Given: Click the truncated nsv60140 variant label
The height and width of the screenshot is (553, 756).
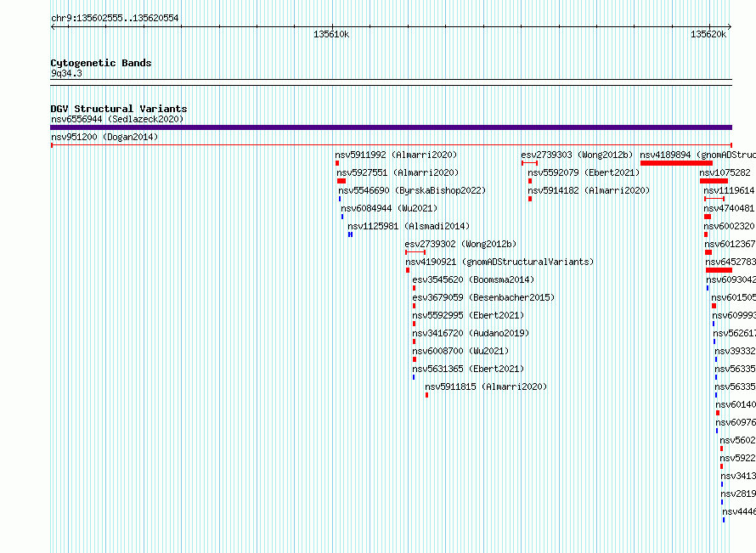Looking at the screenshot, I should pos(736,404).
